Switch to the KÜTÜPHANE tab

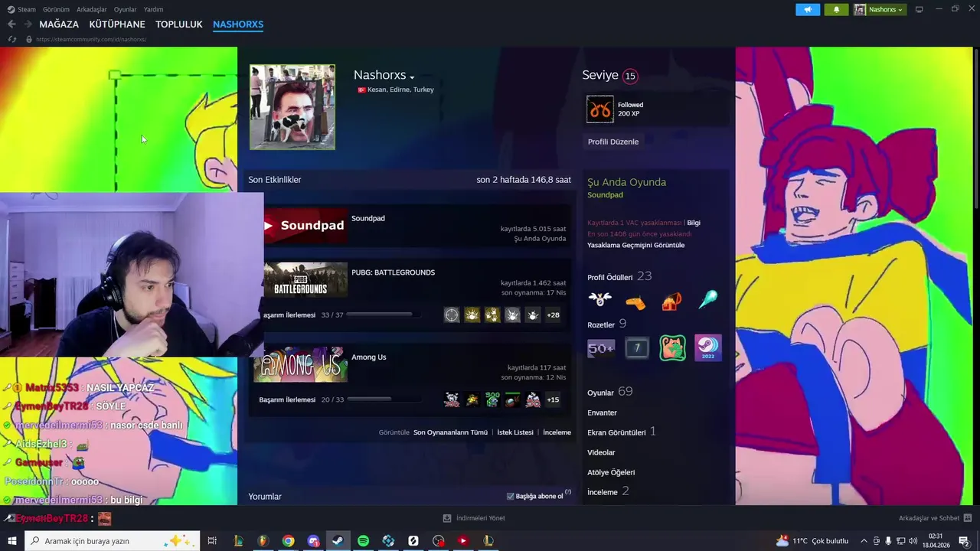click(117, 24)
